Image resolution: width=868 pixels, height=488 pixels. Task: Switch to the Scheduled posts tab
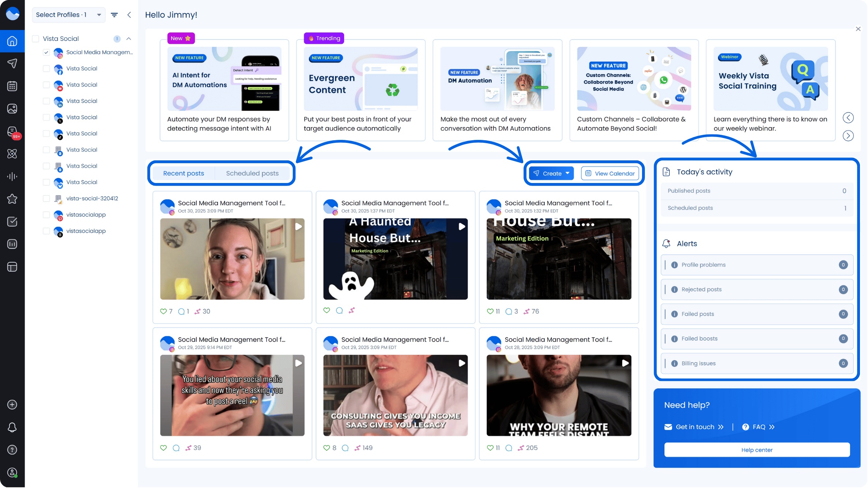[x=252, y=174]
